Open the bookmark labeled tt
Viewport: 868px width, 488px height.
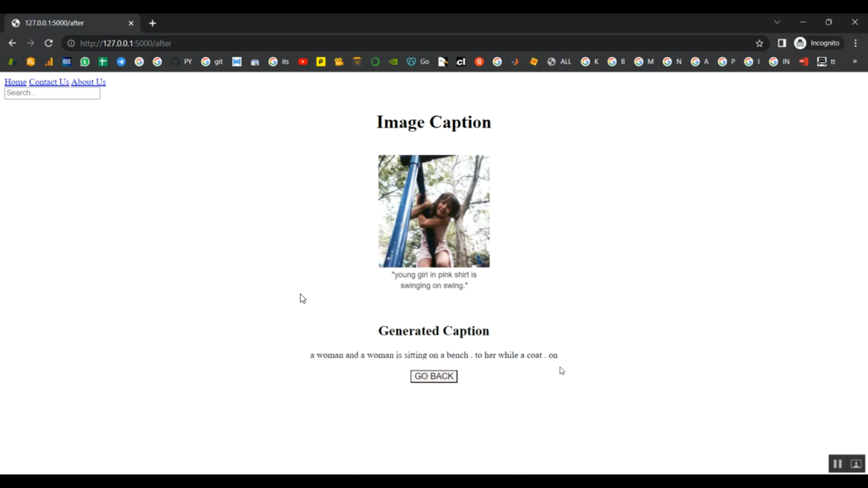click(826, 62)
